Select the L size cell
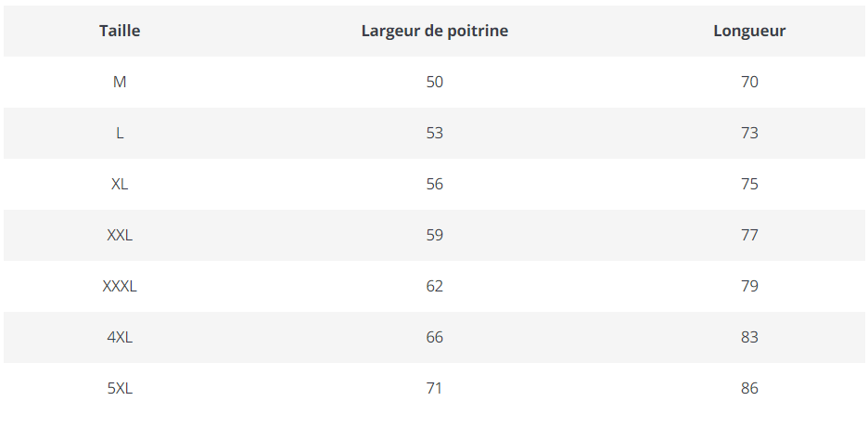The image size is (868, 427). click(120, 133)
